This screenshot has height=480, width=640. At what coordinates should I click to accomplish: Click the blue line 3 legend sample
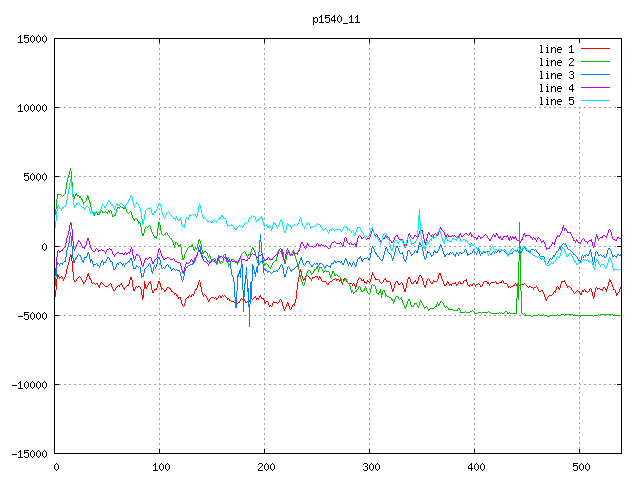pyautogui.click(x=595, y=75)
